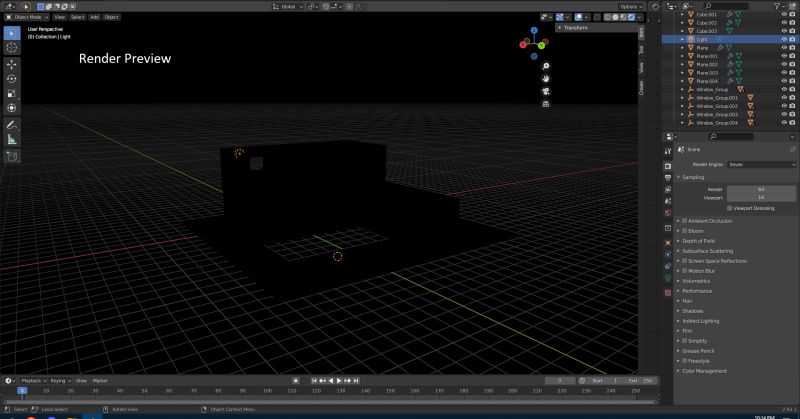Open the Global transform orientation dropdown
Screen dimensions: 800x419
(288, 7)
